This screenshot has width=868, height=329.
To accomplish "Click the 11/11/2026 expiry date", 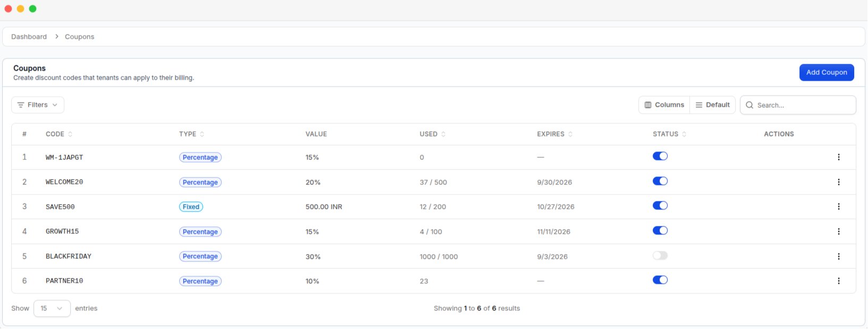I will click(553, 232).
